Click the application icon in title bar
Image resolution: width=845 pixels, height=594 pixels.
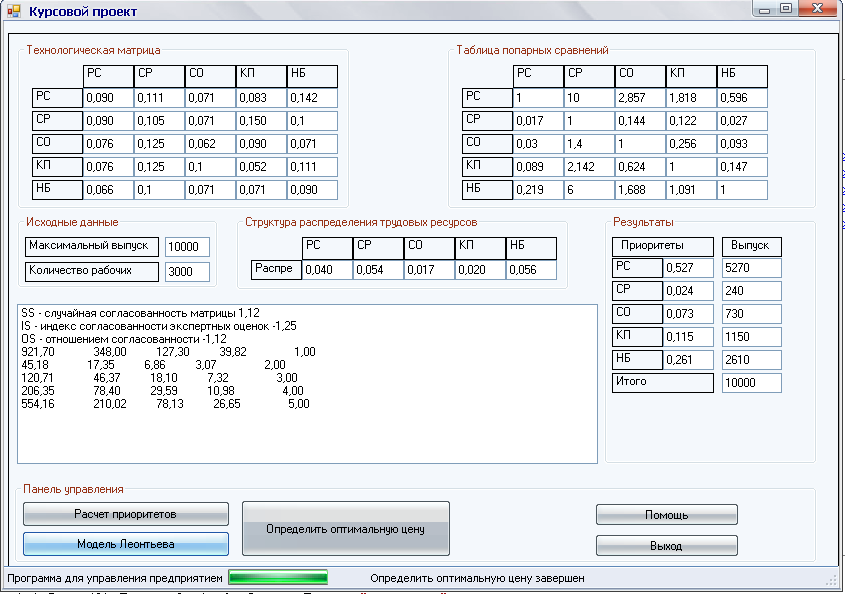click(x=14, y=12)
